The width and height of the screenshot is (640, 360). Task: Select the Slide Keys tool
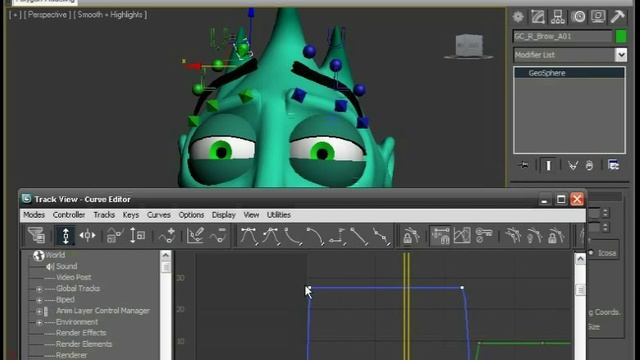click(x=87, y=236)
